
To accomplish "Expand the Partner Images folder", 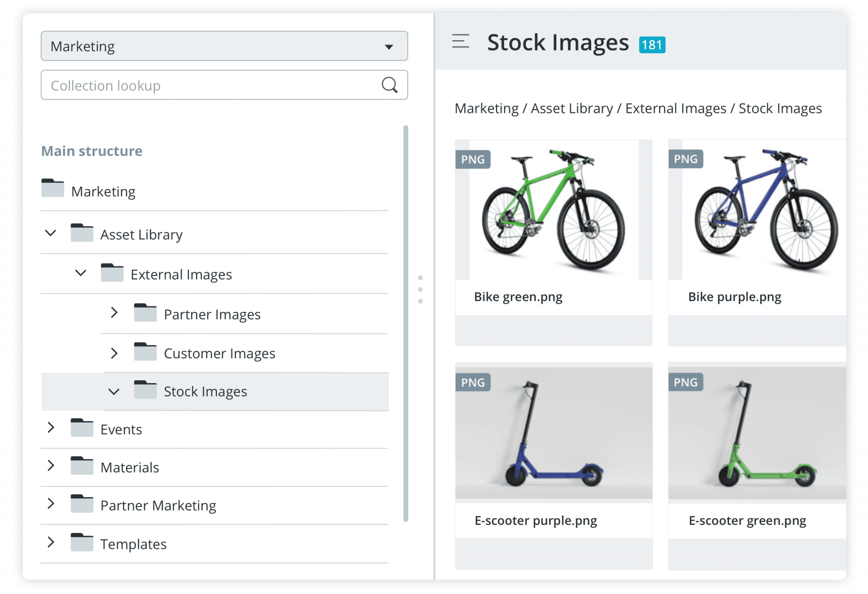I will [114, 313].
